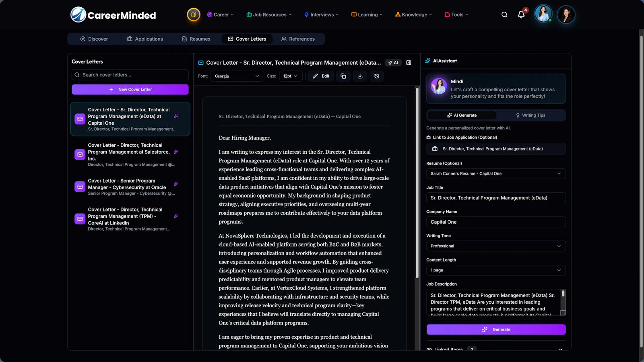Viewport: 644px width, 362px height.
Task: Switch to the Resumes tab
Action: 196,39
